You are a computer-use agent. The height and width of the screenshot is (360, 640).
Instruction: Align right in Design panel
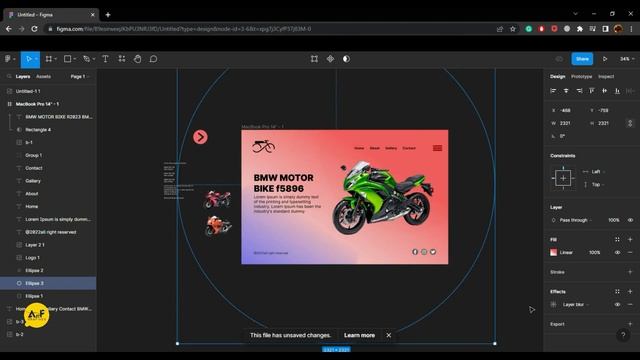[579, 91]
